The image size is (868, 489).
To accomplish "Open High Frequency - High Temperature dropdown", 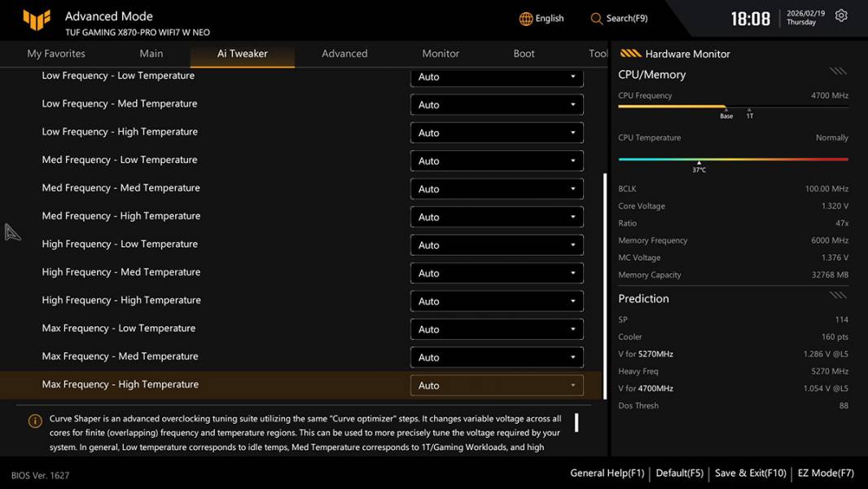I will pos(497,302).
